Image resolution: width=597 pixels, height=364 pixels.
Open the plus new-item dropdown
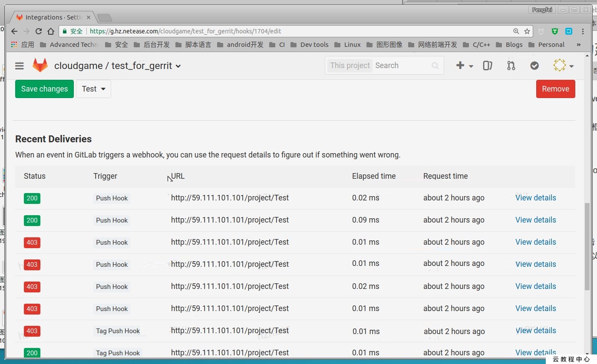(464, 66)
